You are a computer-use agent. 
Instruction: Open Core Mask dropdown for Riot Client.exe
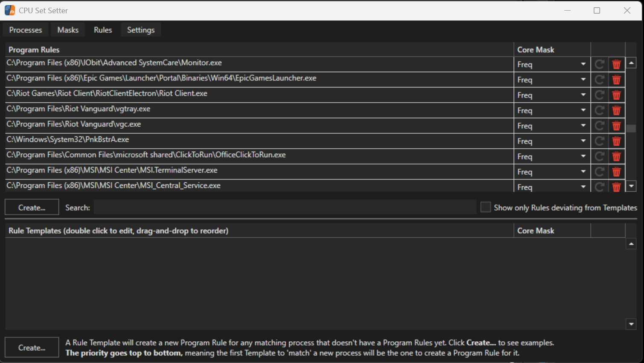coord(552,95)
